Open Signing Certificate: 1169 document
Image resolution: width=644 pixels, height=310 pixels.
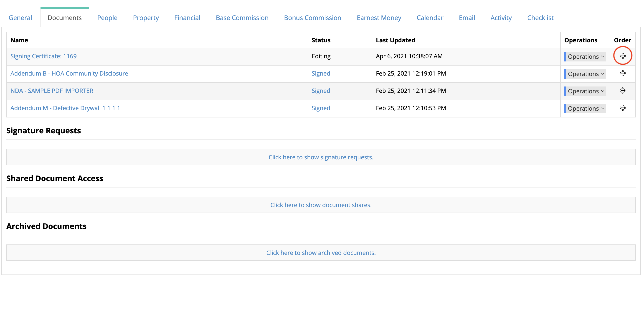pyautogui.click(x=43, y=56)
